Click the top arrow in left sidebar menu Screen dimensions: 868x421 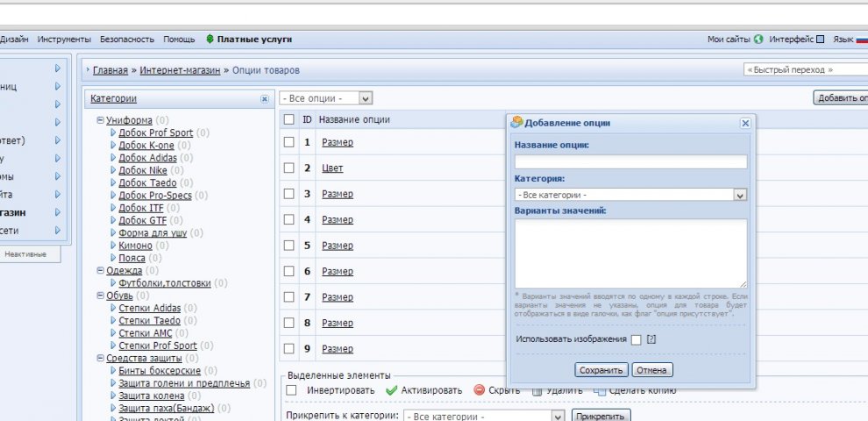click(58, 68)
